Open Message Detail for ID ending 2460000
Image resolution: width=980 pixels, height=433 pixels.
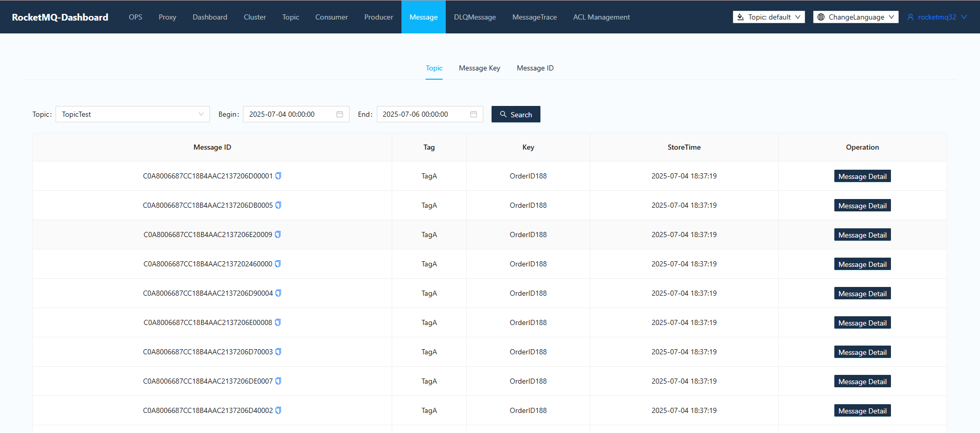tap(863, 264)
